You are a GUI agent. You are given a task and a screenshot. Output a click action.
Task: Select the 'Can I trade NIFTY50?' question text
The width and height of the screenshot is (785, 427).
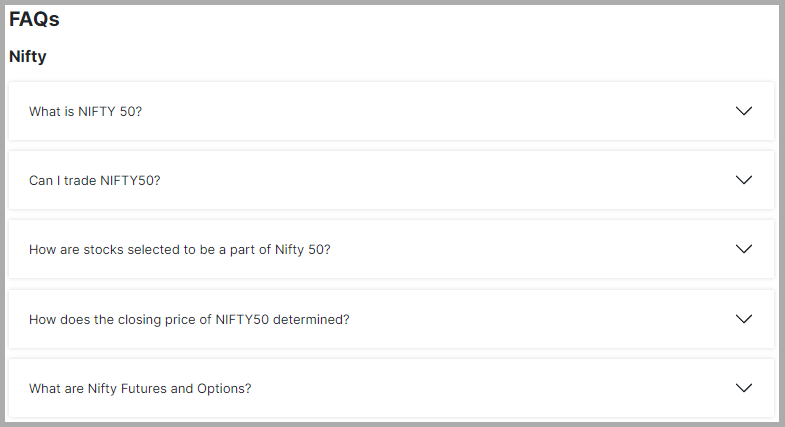click(95, 180)
